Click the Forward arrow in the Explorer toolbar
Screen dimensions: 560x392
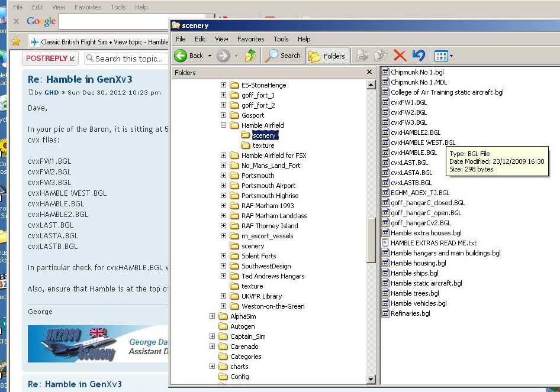[x=223, y=56]
